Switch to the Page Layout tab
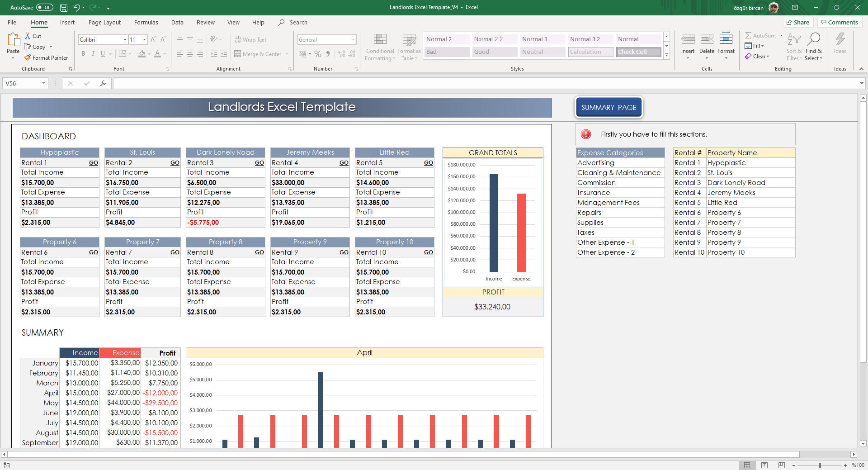Image resolution: width=868 pixels, height=470 pixels. click(x=104, y=22)
